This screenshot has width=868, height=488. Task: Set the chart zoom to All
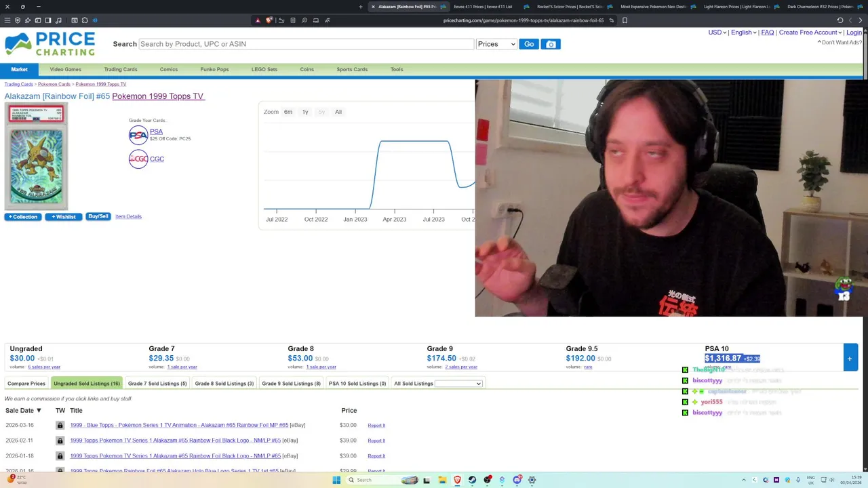338,112
